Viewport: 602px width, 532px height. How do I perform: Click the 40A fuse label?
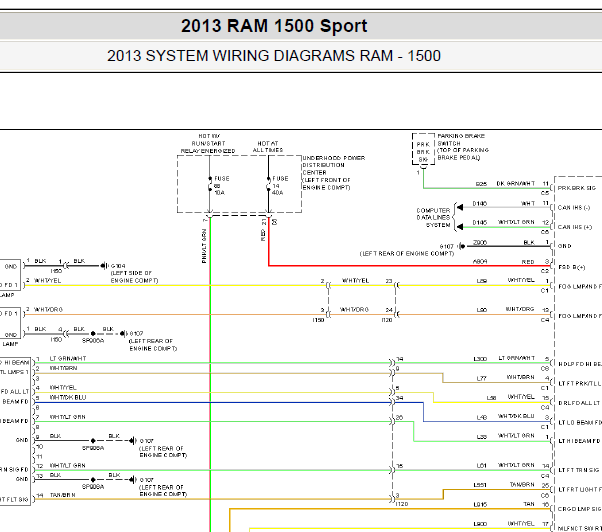[x=278, y=193]
